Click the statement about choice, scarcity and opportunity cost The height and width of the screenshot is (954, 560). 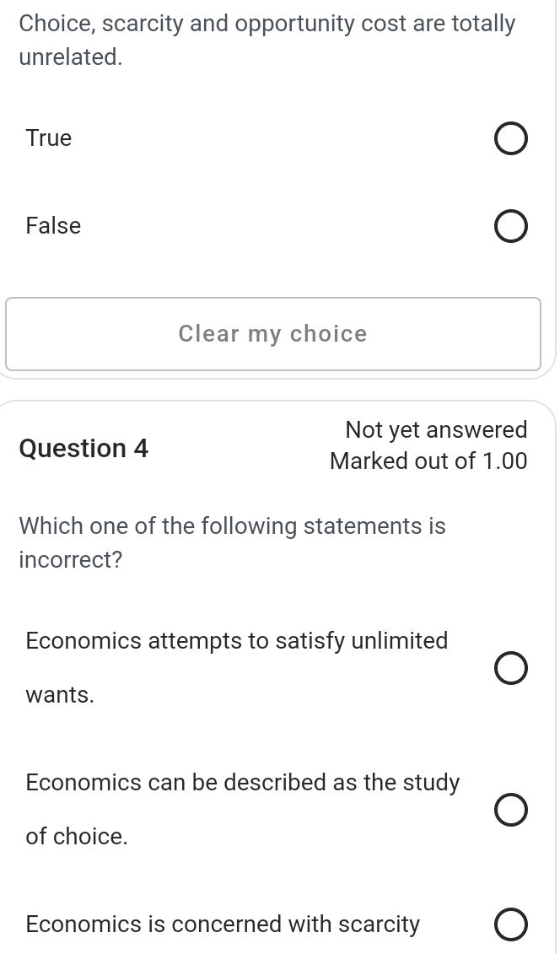267,40
